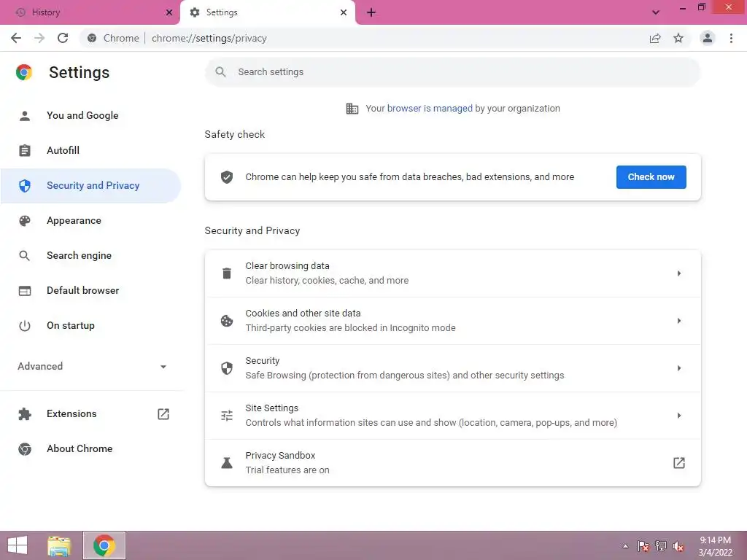The height and width of the screenshot is (560, 747).
Task: Close the History tab
Action: [x=169, y=12]
